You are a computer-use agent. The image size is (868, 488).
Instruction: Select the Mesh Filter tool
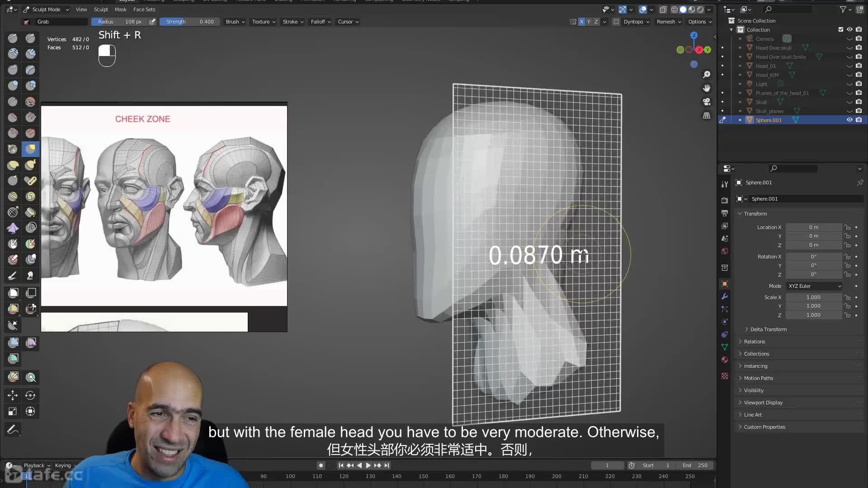pos(13,343)
